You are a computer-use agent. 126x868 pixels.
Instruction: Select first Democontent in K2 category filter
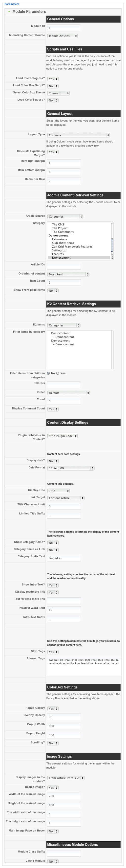tap(60, 333)
